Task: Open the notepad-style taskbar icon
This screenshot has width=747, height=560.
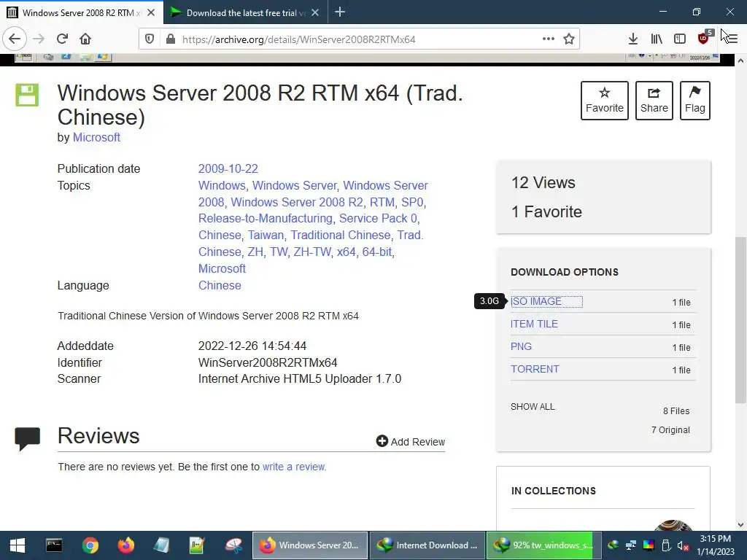Action: click(x=161, y=545)
